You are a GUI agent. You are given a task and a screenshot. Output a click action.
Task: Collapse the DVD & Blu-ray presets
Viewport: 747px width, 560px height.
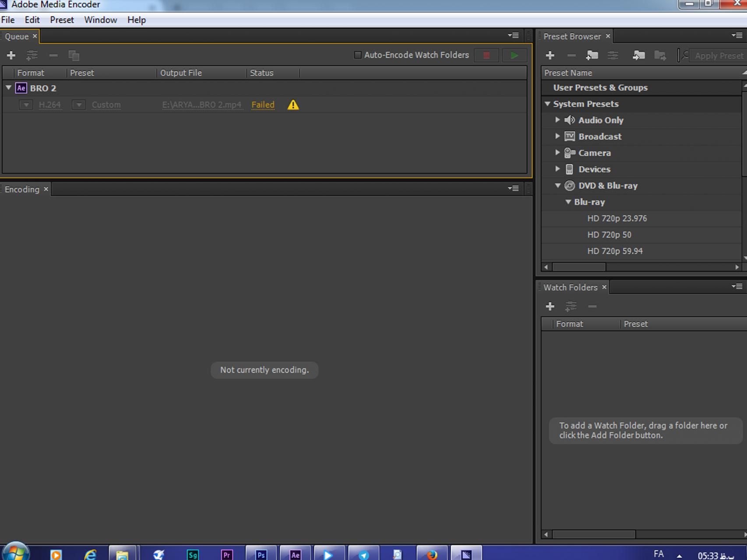[558, 185]
